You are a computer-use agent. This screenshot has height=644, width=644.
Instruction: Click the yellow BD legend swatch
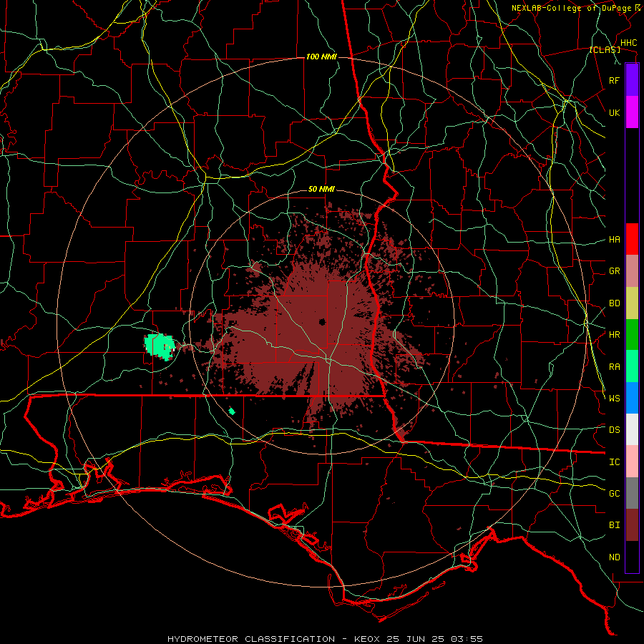pyautogui.click(x=632, y=303)
